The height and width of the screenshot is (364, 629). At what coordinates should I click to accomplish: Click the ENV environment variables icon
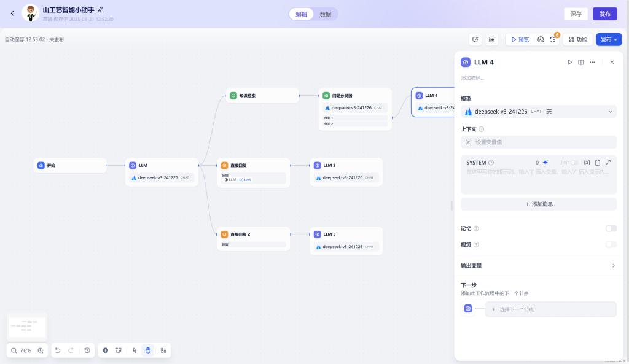(x=492, y=39)
